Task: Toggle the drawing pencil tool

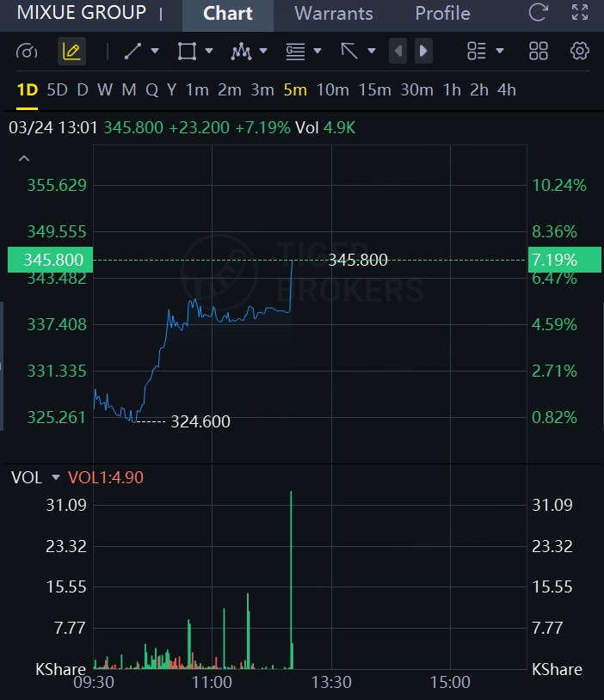Action: pyautogui.click(x=71, y=52)
